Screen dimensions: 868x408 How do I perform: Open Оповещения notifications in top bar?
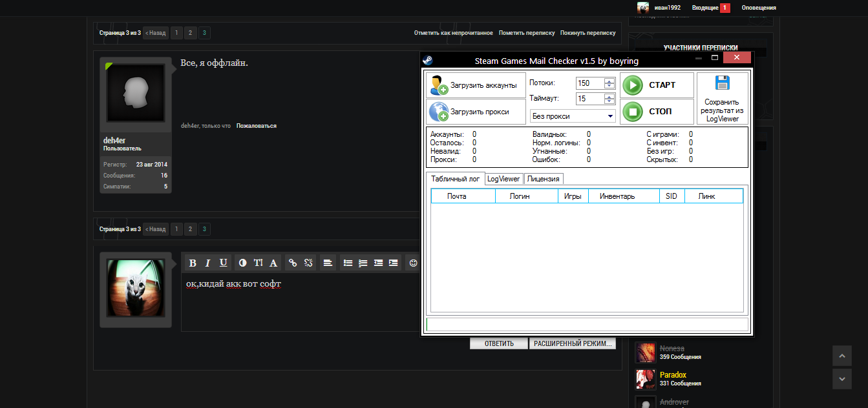pos(759,8)
